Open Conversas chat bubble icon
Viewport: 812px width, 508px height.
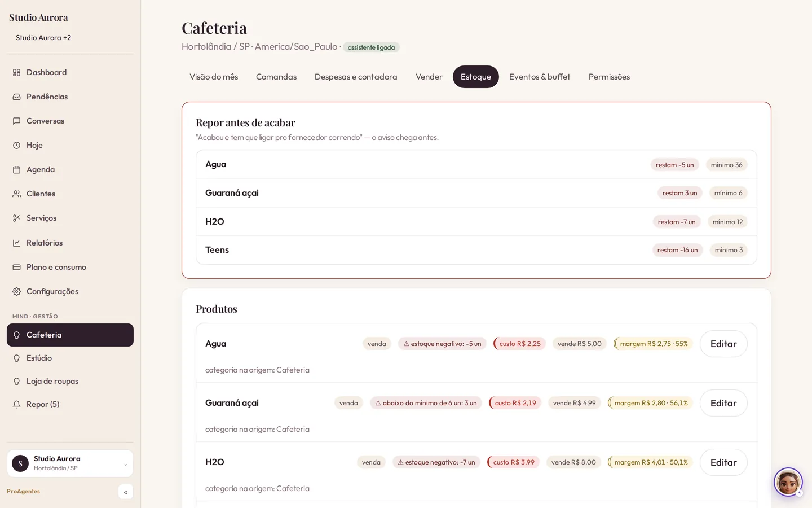pyautogui.click(x=16, y=121)
